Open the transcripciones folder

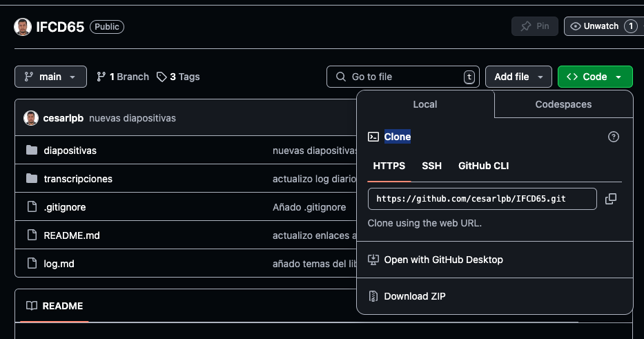[x=78, y=179]
